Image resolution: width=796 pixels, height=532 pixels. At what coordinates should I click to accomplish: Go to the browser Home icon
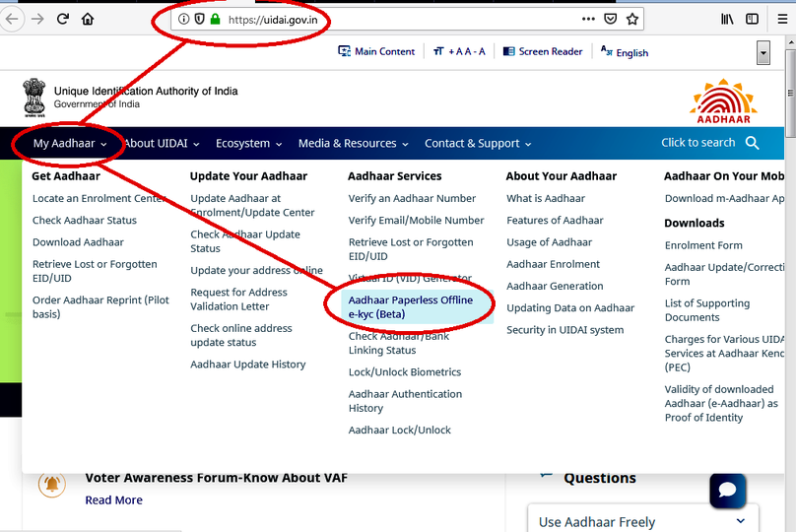[88, 20]
